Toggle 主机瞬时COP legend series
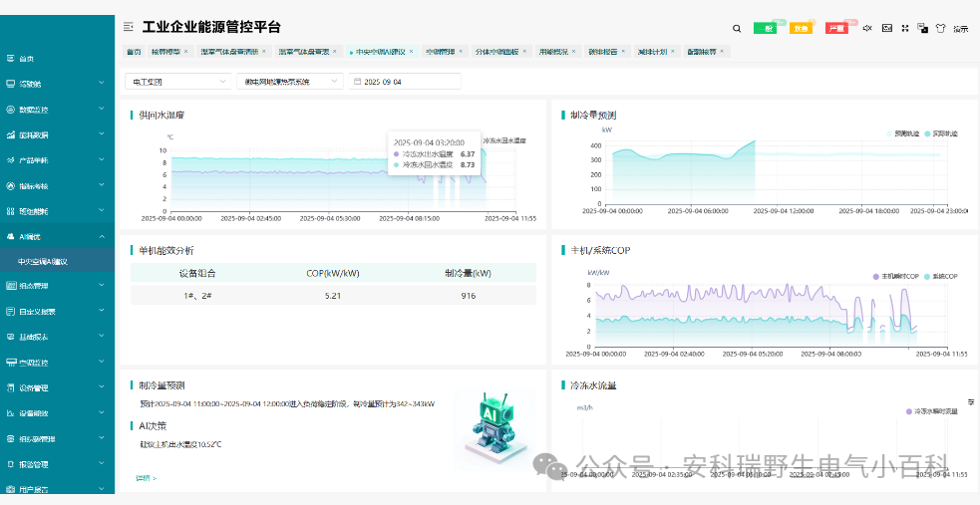This screenshot has height=505, width=980. click(895, 276)
